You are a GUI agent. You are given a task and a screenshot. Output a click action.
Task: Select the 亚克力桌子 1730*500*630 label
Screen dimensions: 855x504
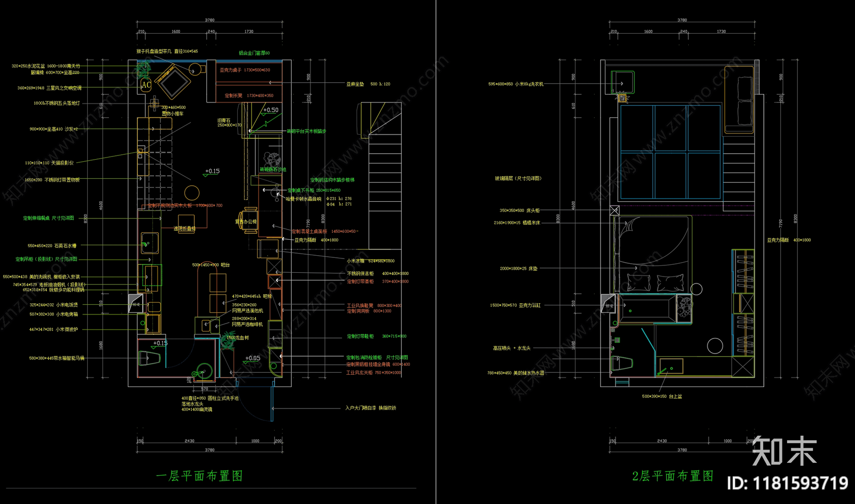click(245, 70)
